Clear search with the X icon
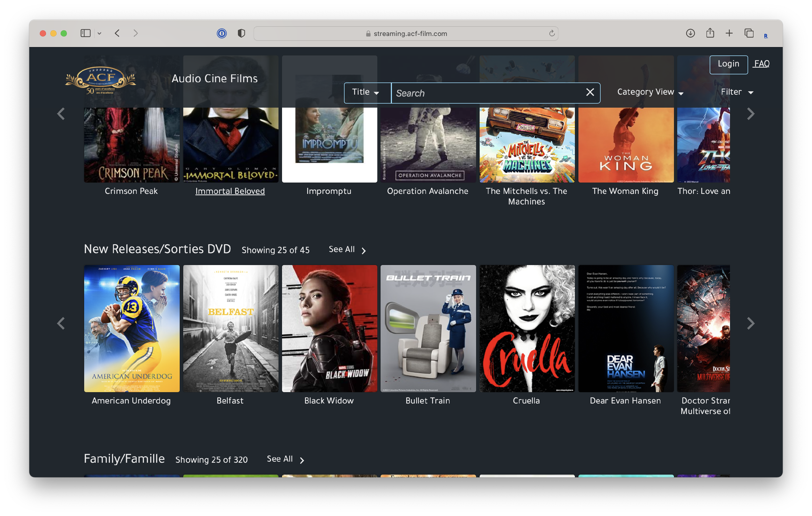The width and height of the screenshot is (812, 516). (590, 92)
